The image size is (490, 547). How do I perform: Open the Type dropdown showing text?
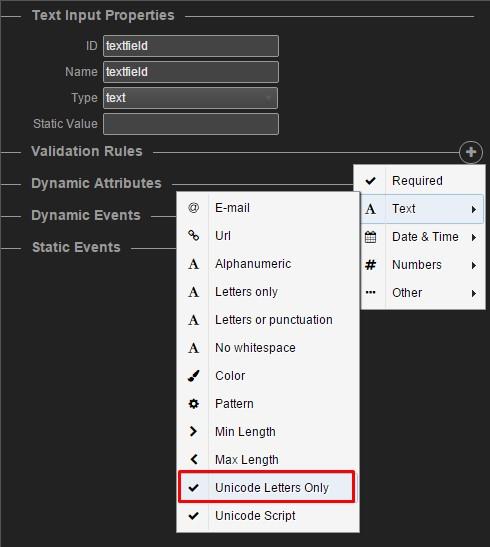(x=191, y=98)
